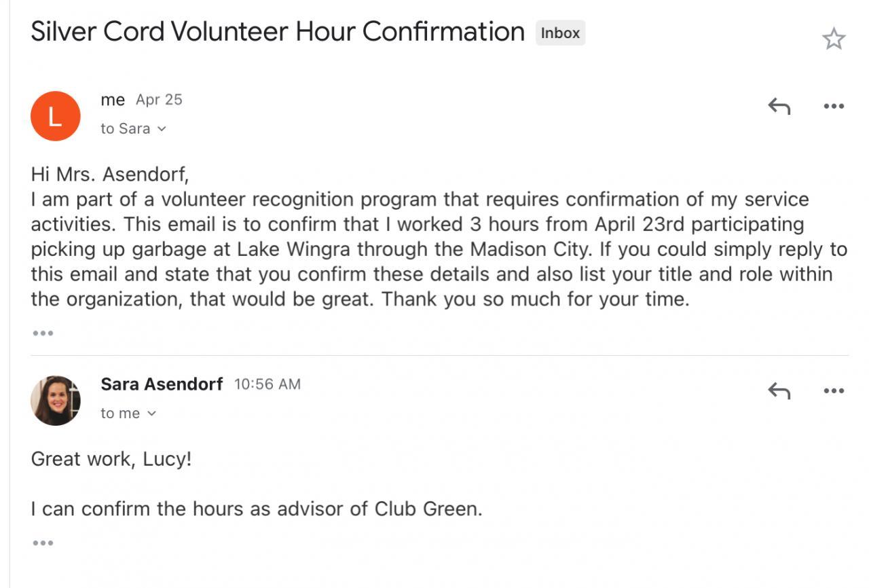Click the 'Great work, Lucy!' line
The width and height of the screenshot is (869, 588).
111,459
